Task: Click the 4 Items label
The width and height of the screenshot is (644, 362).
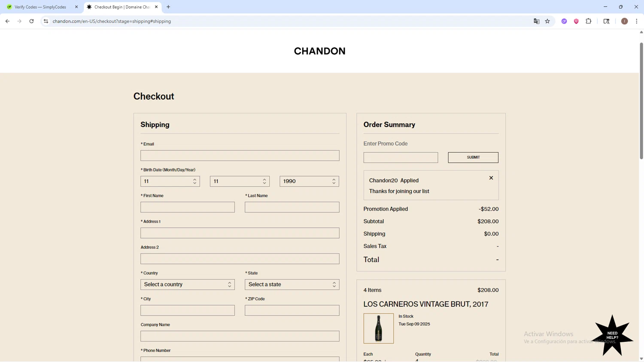Action: click(x=372, y=290)
